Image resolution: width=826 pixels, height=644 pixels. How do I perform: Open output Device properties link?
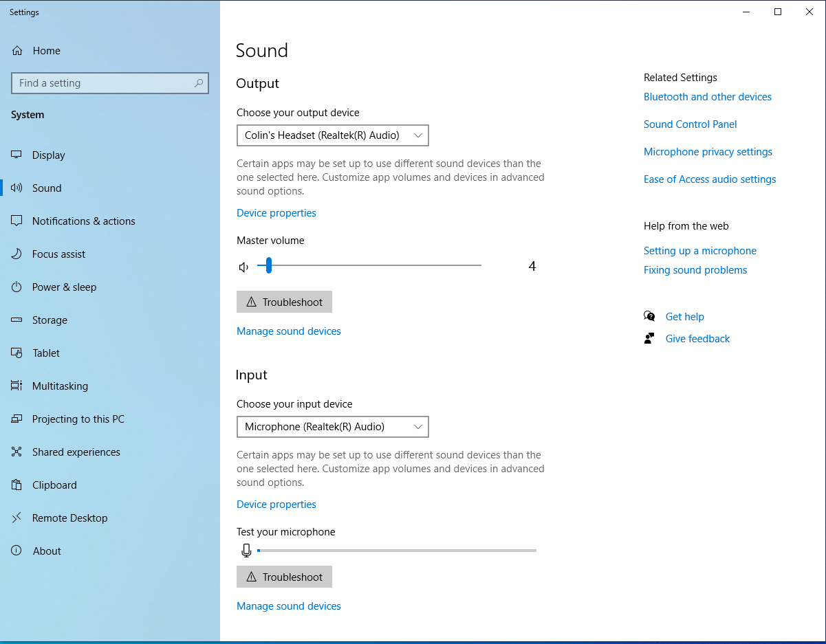click(276, 213)
